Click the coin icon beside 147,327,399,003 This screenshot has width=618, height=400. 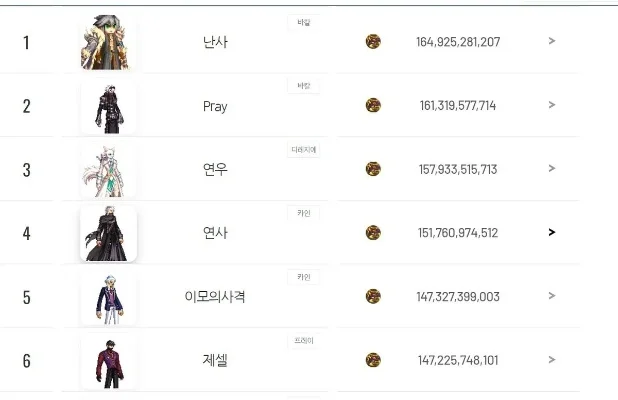pos(373,296)
